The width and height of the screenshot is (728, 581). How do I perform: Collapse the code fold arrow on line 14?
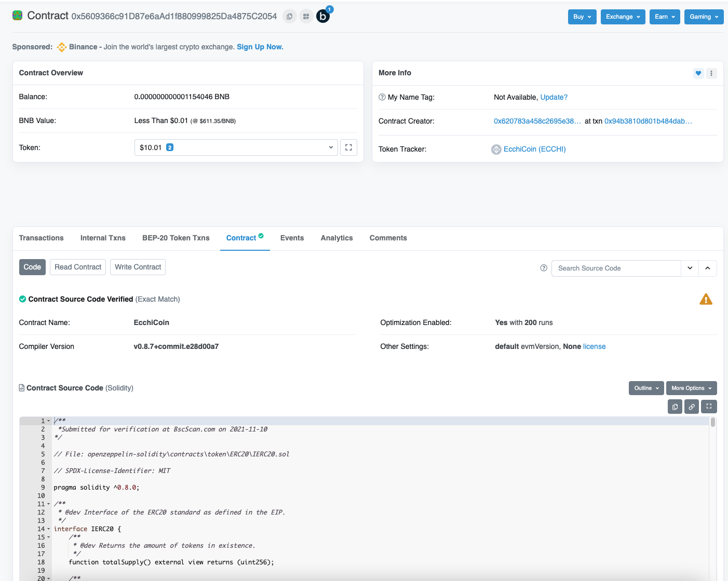click(x=49, y=529)
